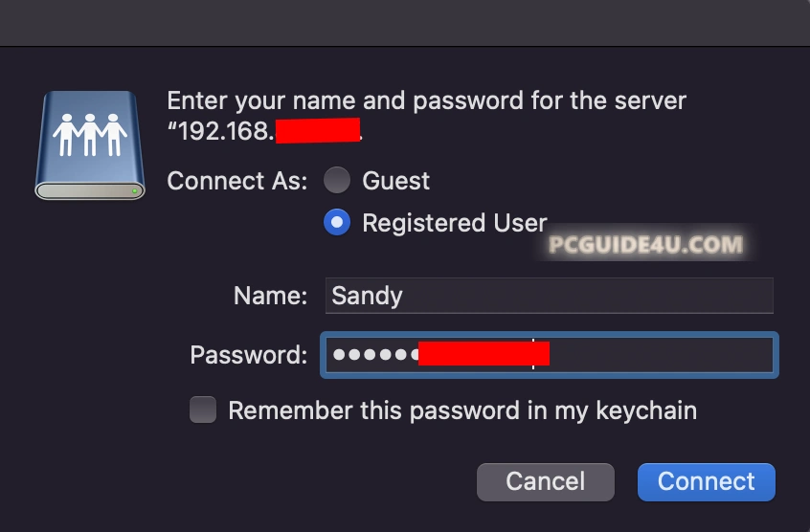Select the Guest radio button
Image resolution: width=810 pixels, height=532 pixels.
tap(337, 180)
